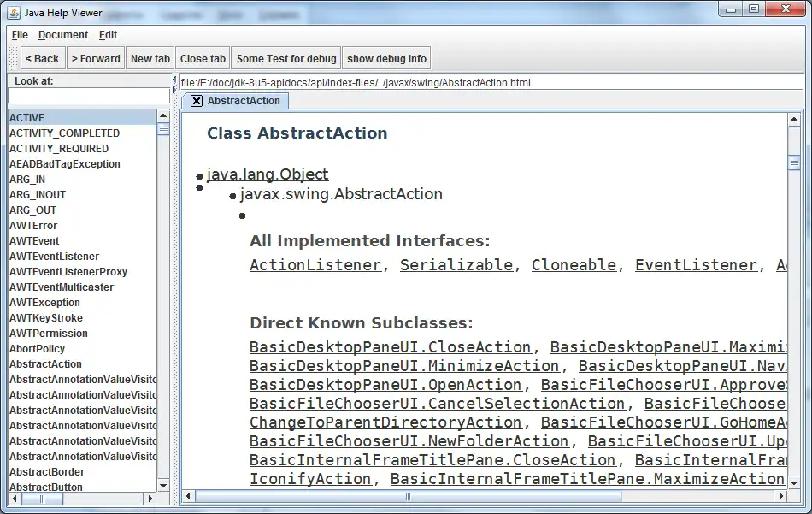Select AEADBadTagException in the index list
This screenshot has height=514, width=812.
click(82, 164)
